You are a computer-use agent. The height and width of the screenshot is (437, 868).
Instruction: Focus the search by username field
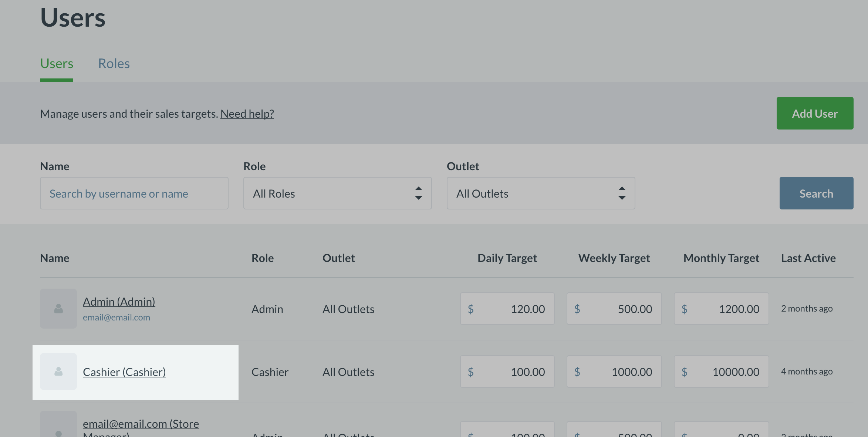134,193
